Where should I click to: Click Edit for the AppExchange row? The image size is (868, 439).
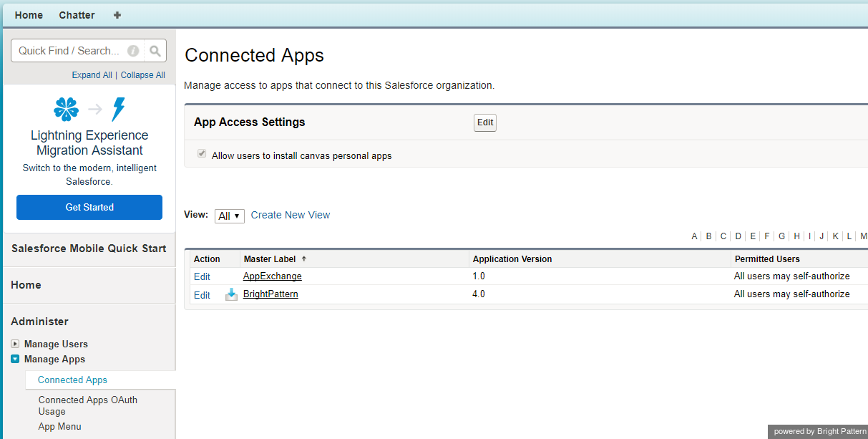click(x=202, y=276)
